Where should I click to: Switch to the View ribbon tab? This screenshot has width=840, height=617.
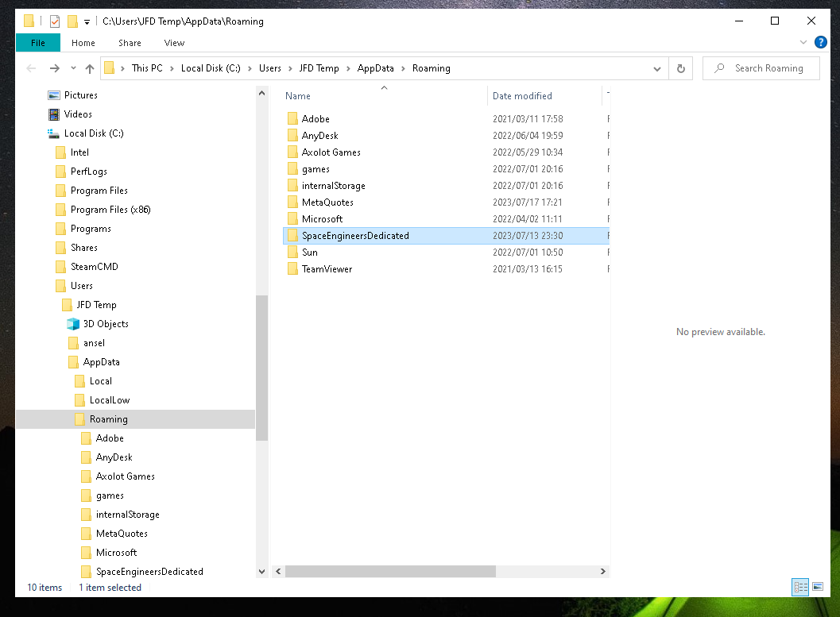(174, 43)
